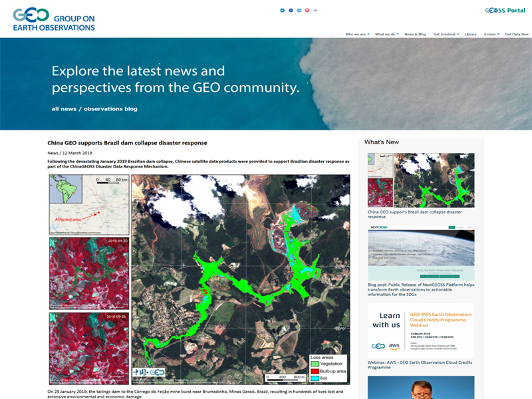Click the GEO Group on Earth Observations logo

tap(54, 19)
